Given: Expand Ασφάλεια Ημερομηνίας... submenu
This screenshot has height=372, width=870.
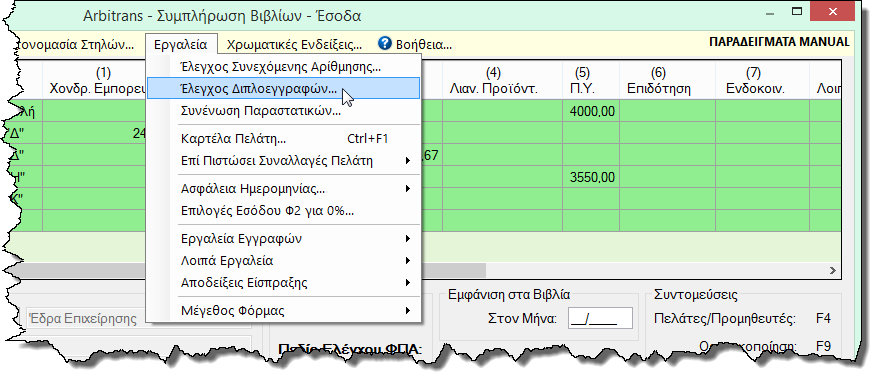Looking at the screenshot, I should coord(283,189).
